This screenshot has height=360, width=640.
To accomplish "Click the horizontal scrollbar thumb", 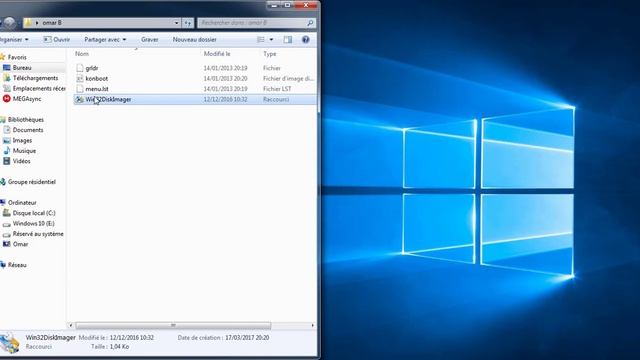I will point(173,325).
